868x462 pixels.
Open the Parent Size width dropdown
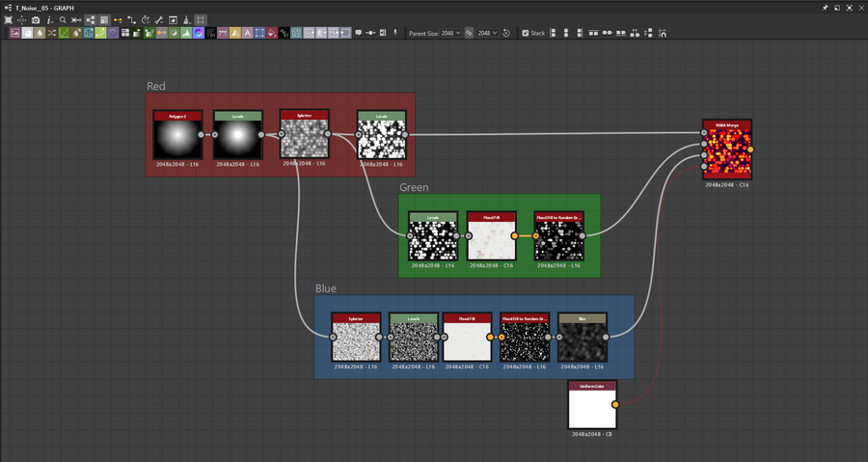pyautogui.click(x=451, y=33)
